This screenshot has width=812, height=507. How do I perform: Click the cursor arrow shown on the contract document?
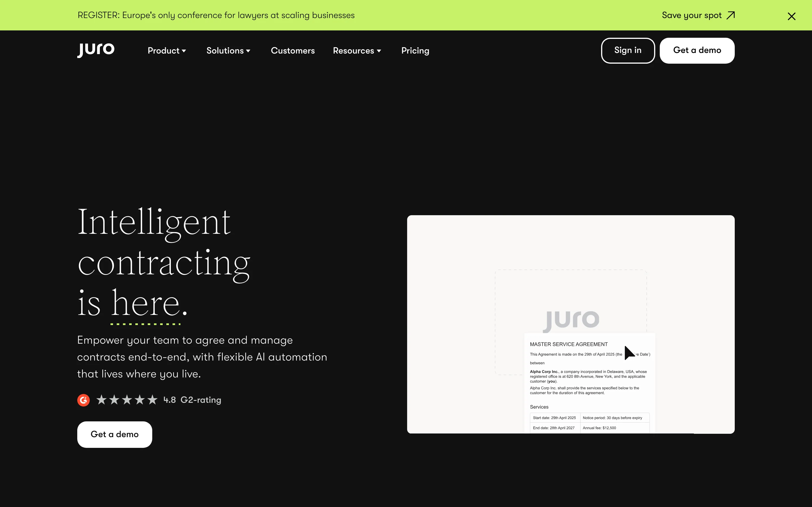(630, 353)
